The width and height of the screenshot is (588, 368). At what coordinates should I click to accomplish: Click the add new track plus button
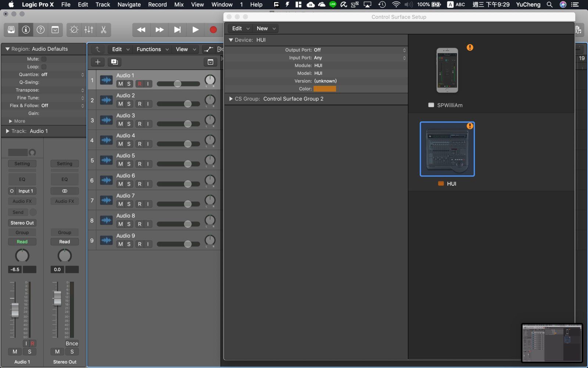(98, 62)
